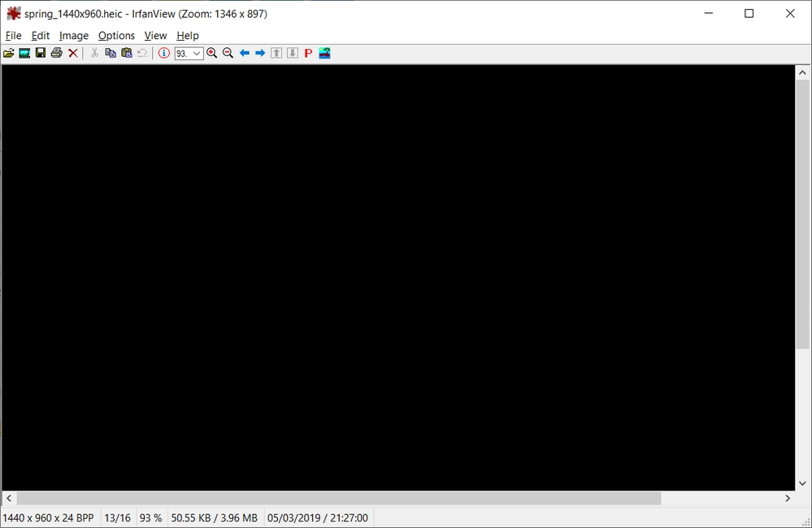Click status bar index '13/16'
The height and width of the screenshot is (528, 812).
tap(118, 517)
